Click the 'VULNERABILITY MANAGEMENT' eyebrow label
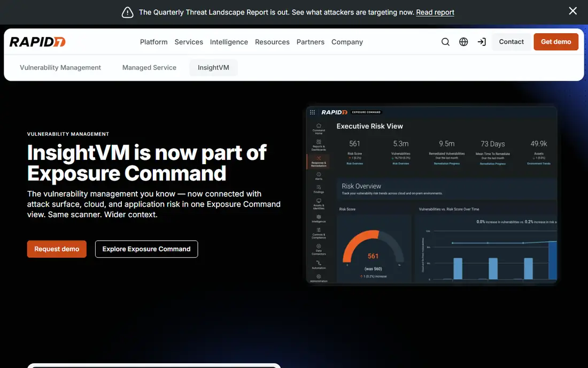 pyautogui.click(x=68, y=134)
